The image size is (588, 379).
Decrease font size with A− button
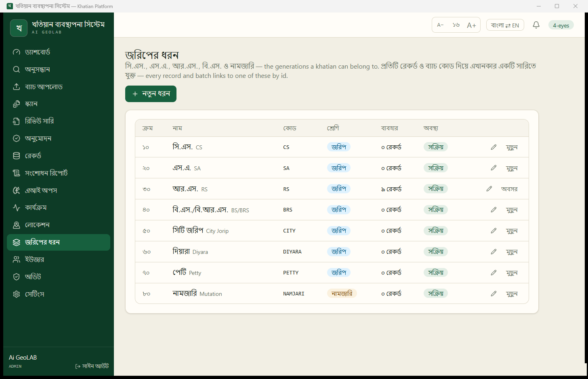[440, 25]
